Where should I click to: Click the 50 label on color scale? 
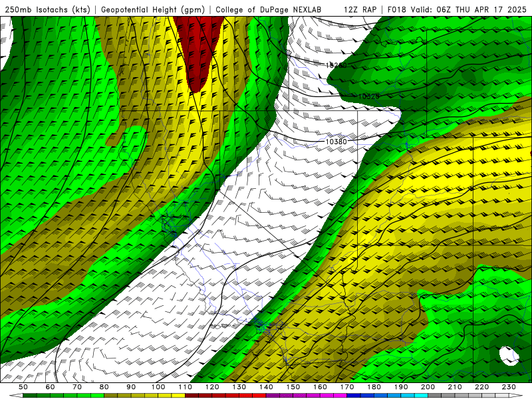click(23, 387)
